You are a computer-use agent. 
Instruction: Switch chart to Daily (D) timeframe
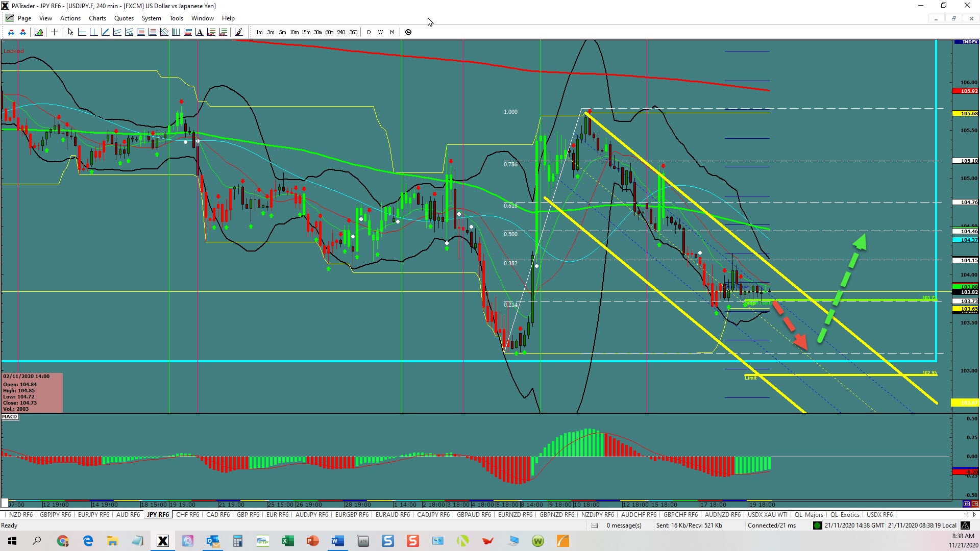point(369,32)
